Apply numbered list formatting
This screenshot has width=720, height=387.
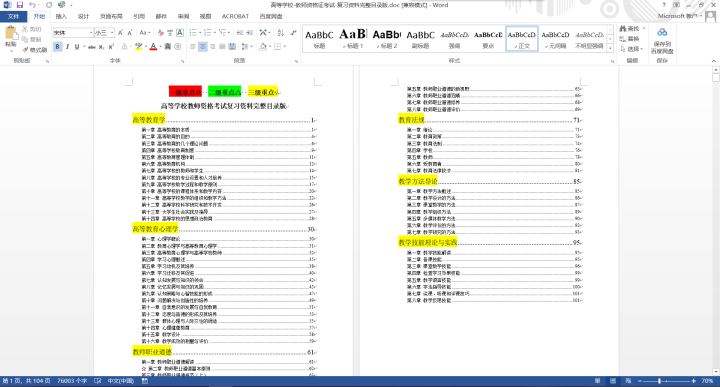coord(208,33)
